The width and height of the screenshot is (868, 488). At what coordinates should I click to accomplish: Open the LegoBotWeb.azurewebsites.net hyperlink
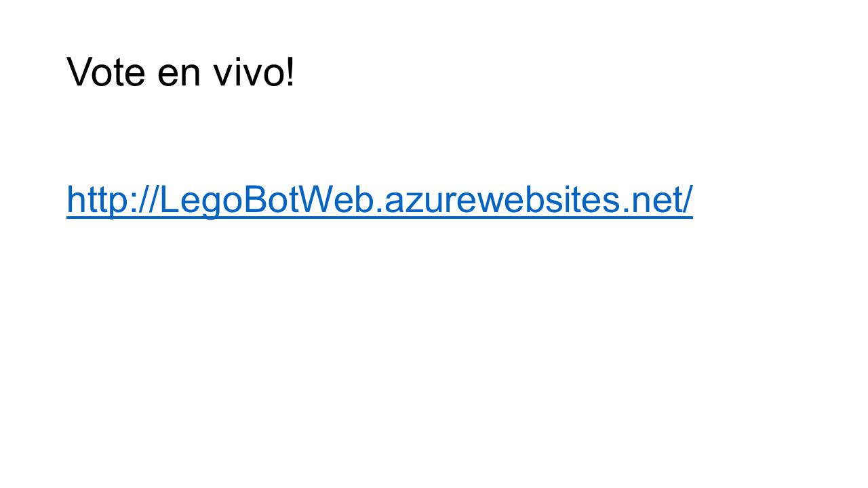click(380, 200)
